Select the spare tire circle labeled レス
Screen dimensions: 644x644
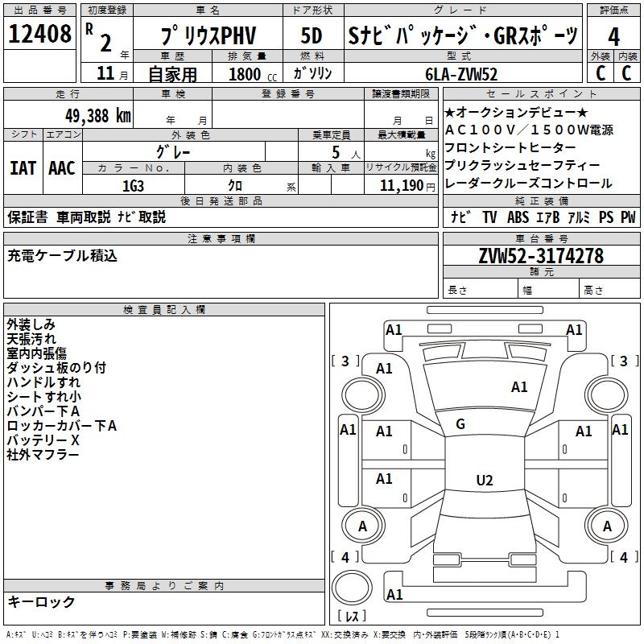click(x=352, y=592)
